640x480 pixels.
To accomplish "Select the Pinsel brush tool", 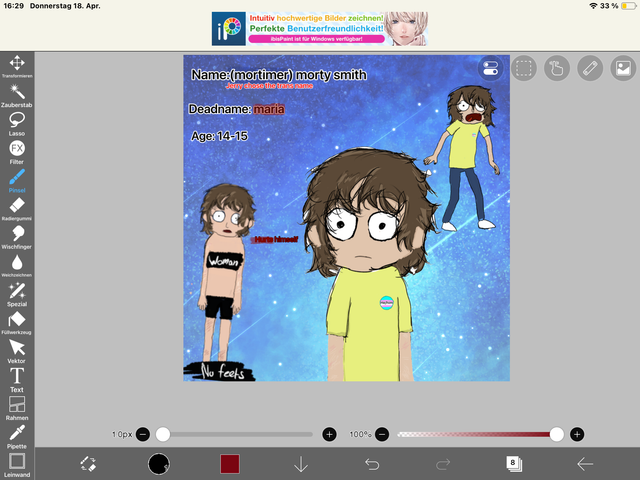I will (x=17, y=181).
